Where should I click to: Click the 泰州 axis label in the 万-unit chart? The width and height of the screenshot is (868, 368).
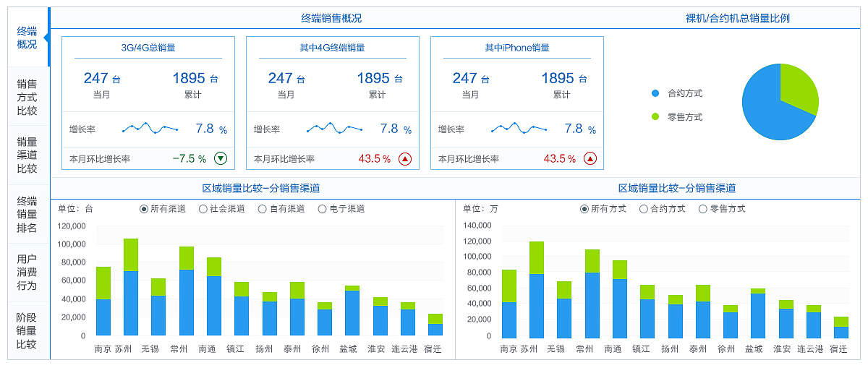tap(698, 349)
